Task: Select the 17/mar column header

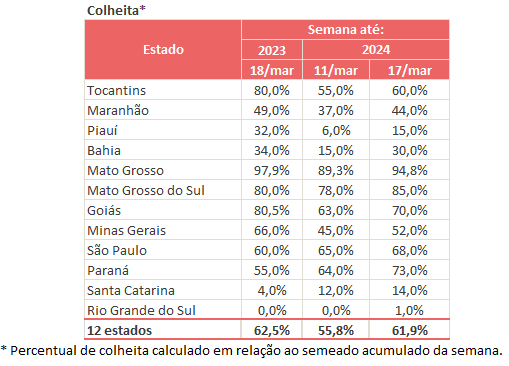Action: (x=409, y=70)
